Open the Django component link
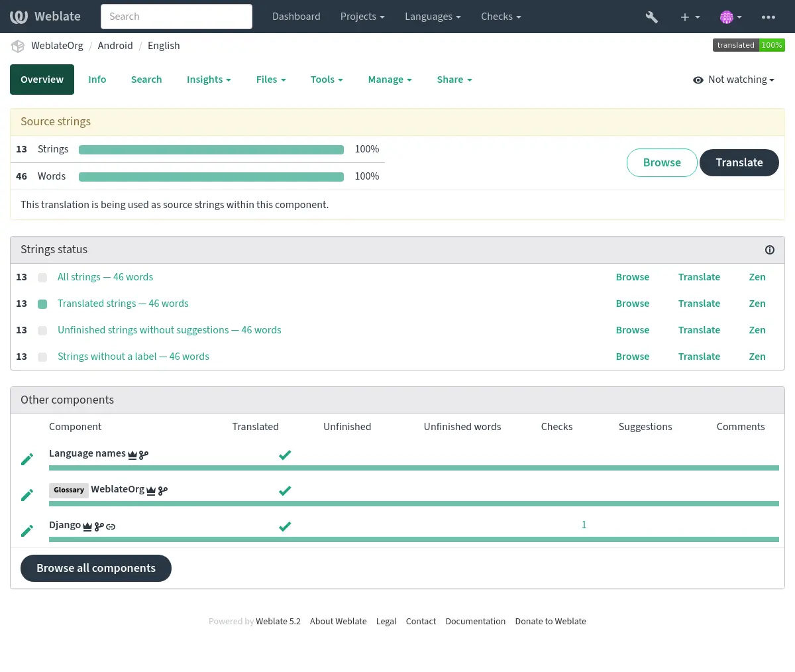The image size is (795, 672). click(x=65, y=525)
